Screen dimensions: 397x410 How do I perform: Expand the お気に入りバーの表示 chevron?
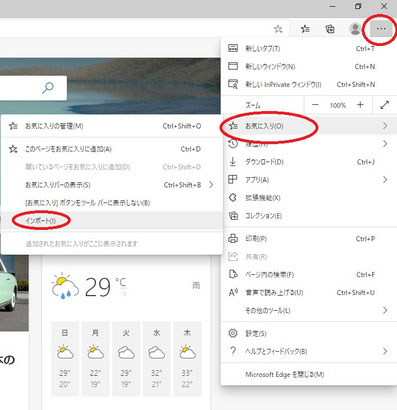point(211,185)
